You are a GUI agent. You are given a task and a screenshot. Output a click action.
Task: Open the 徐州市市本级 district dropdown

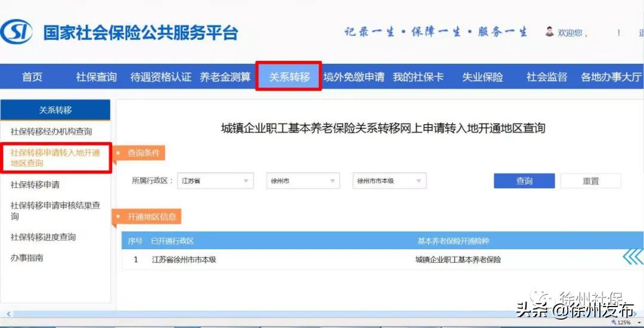click(389, 181)
